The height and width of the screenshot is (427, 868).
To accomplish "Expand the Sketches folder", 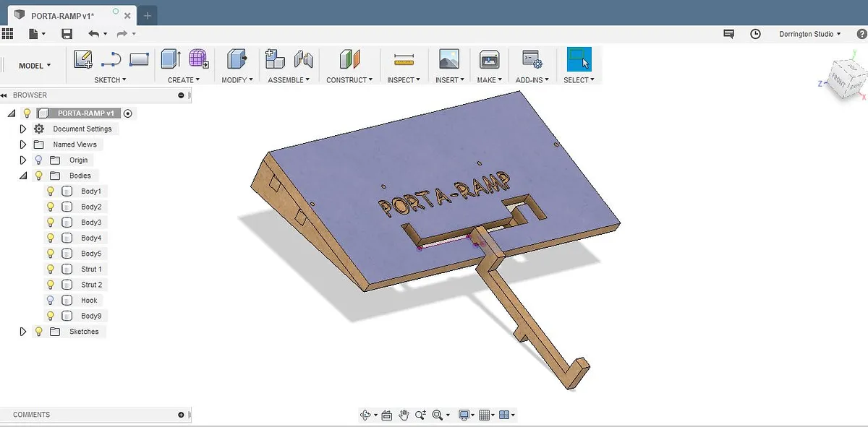I will (23, 332).
